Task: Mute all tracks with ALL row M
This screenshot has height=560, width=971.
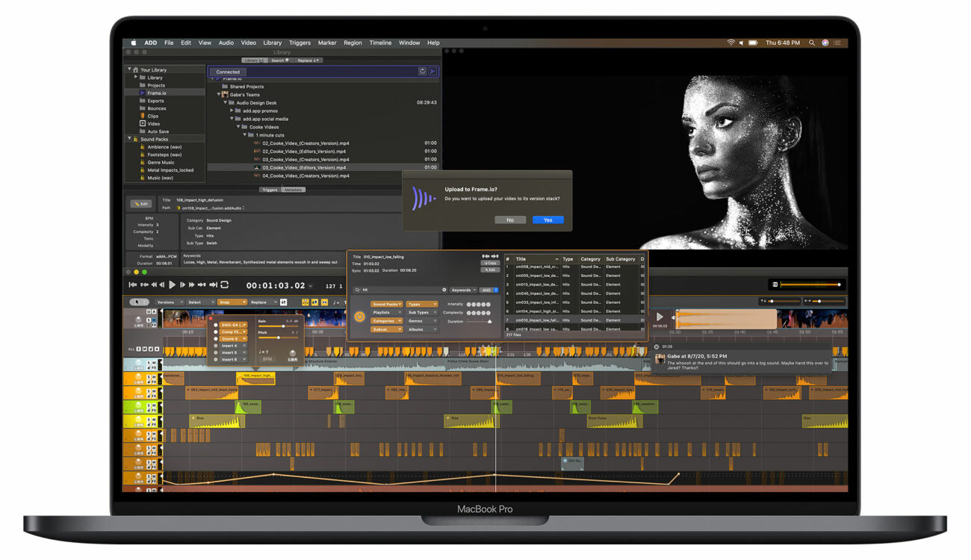Action: click(x=145, y=349)
